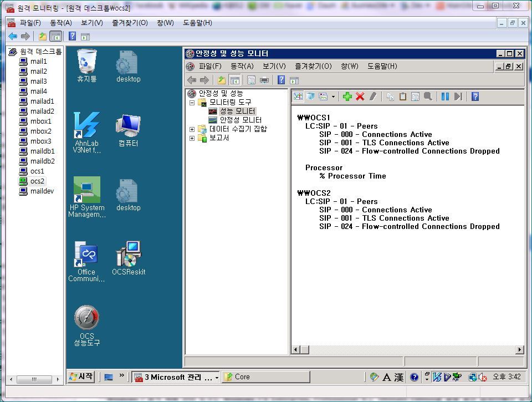
Task: Click the OCSReskit installer desktop icon
Action: point(129,258)
